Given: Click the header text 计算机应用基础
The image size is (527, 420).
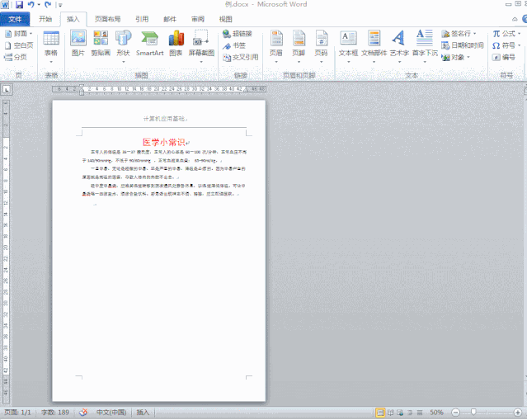Looking at the screenshot, I should click(164, 119).
